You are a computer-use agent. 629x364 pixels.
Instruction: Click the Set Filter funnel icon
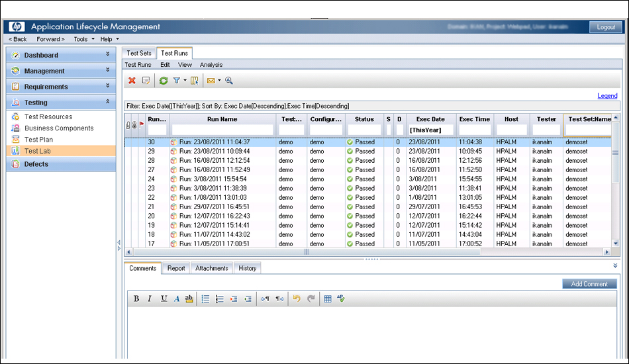(177, 81)
